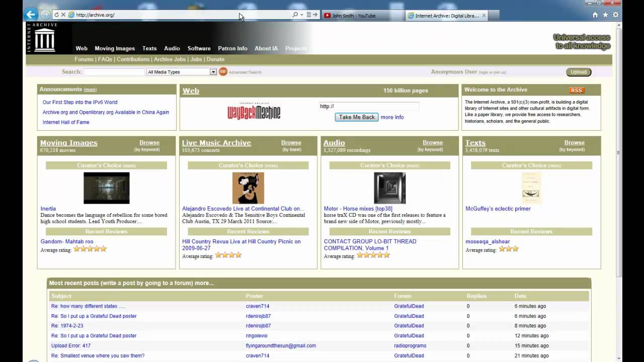Click Announcements more link

click(x=90, y=89)
